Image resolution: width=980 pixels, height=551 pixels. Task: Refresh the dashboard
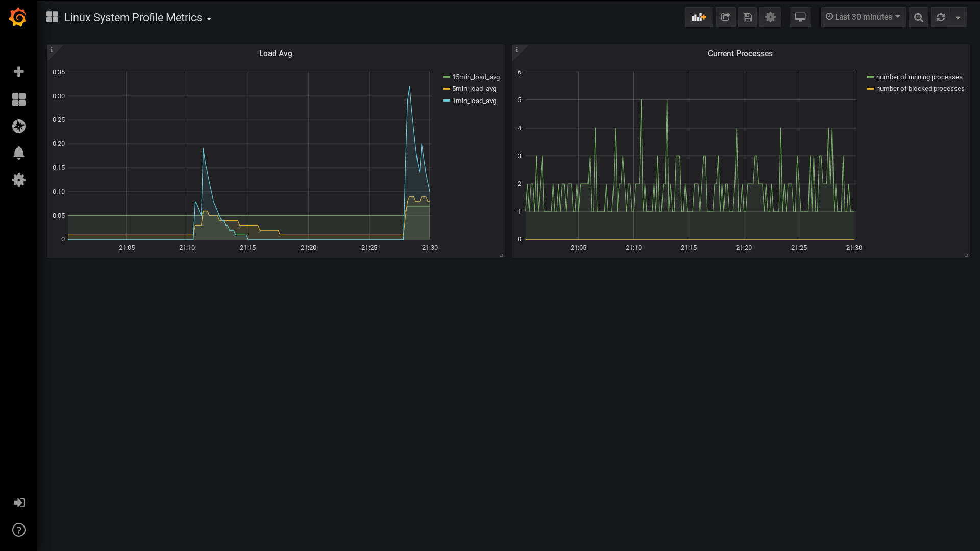941,17
